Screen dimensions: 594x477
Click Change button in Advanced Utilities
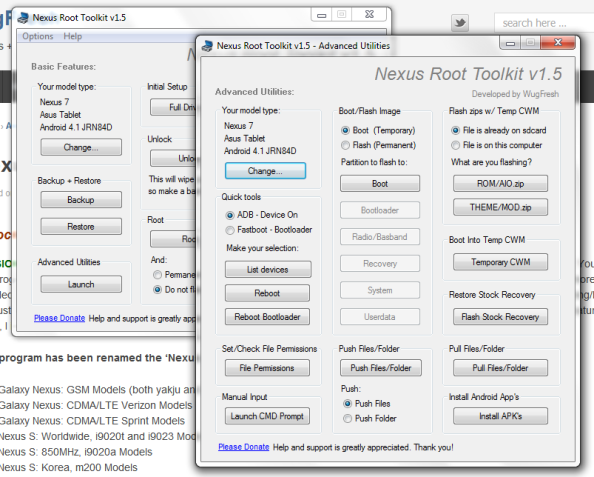point(265,171)
